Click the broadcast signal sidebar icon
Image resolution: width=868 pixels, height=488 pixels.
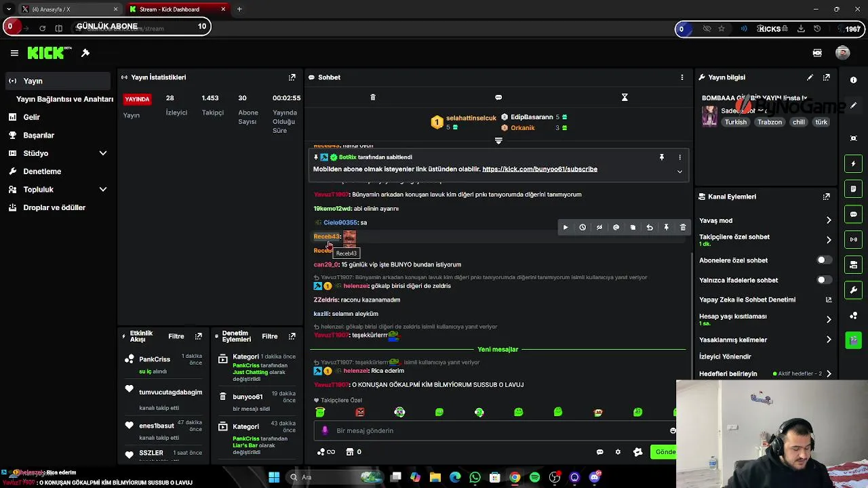[x=853, y=239]
